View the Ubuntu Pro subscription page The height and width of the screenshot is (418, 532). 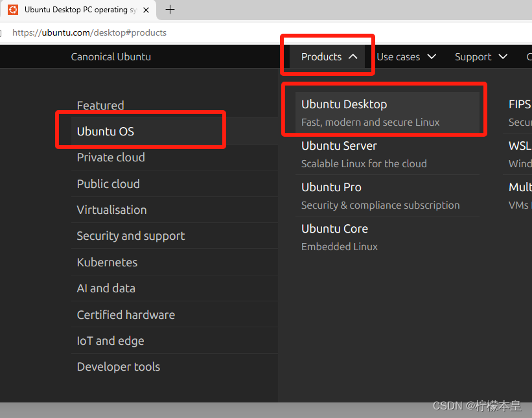pyautogui.click(x=331, y=187)
